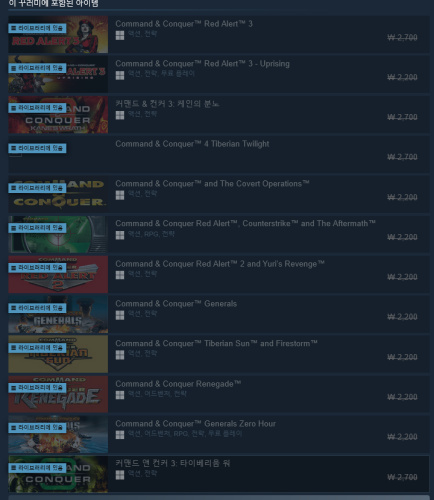Open the Command & Conquer Renegade thumbnail
Image resolution: width=434 pixels, height=500 pixels.
[58, 394]
